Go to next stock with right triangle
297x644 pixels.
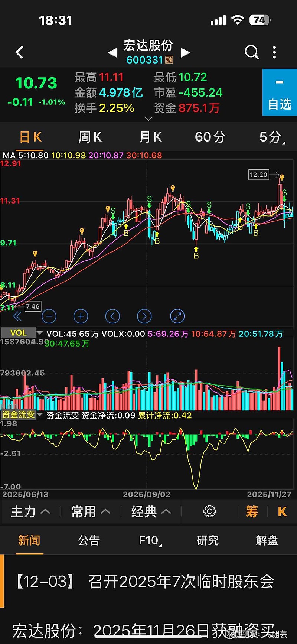tap(185, 53)
